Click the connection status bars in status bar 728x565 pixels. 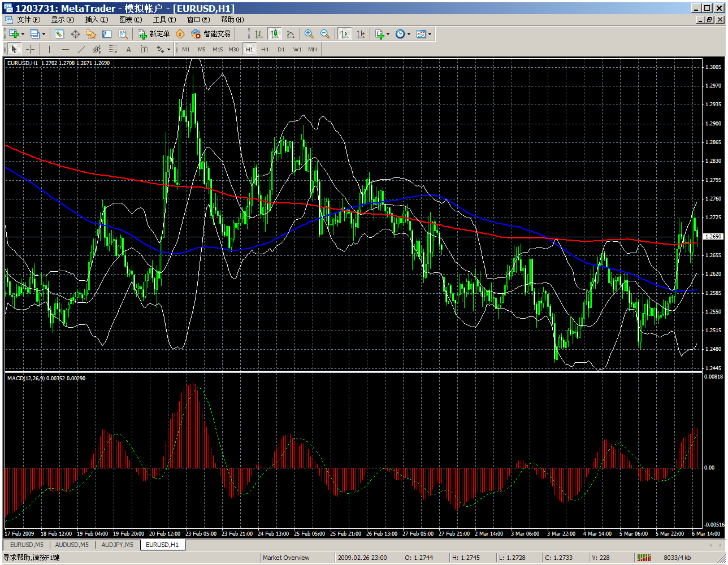(x=644, y=558)
